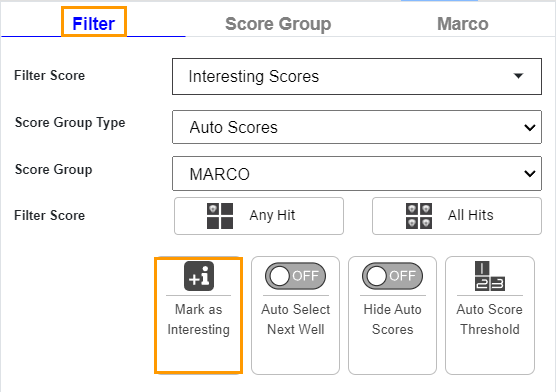Open the Interesting Scores filter dropdown
This screenshot has height=392, width=556.
click(357, 76)
